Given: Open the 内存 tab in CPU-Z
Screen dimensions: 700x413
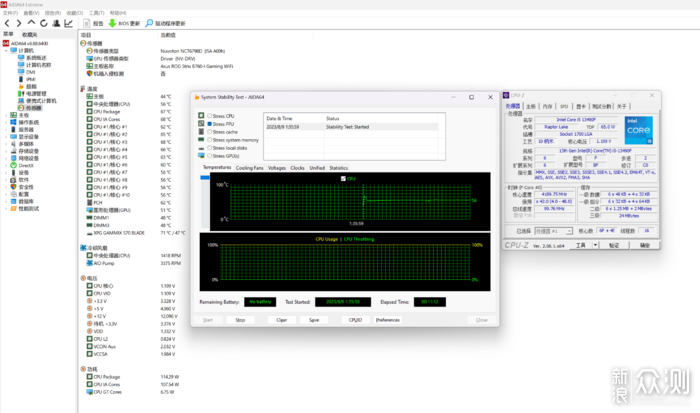Looking at the screenshot, I should pos(547,106).
